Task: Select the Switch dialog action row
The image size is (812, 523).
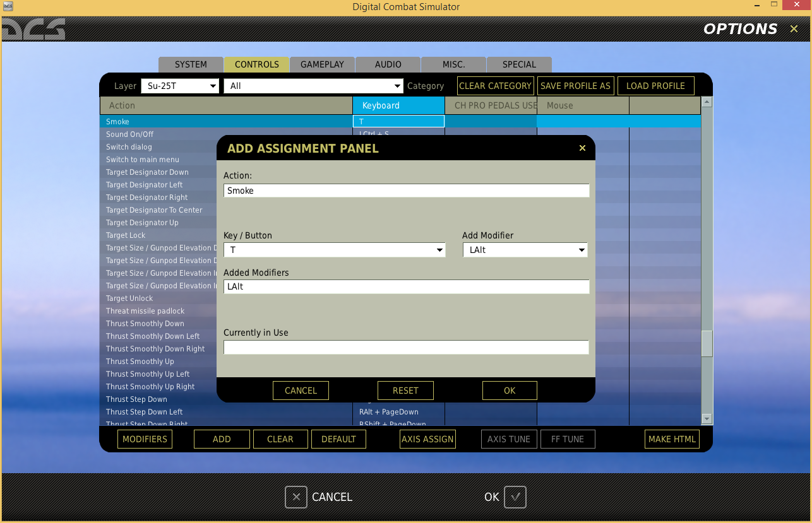Action: [x=158, y=147]
